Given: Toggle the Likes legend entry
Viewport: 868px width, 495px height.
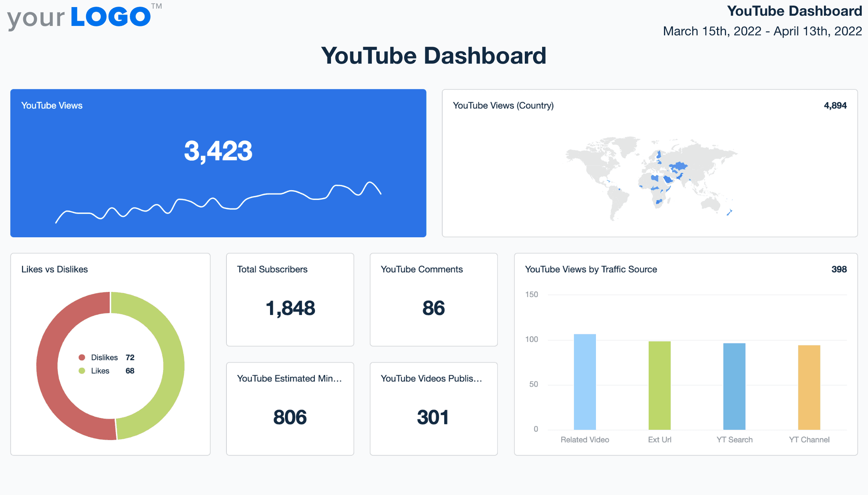Looking at the screenshot, I should (100, 370).
